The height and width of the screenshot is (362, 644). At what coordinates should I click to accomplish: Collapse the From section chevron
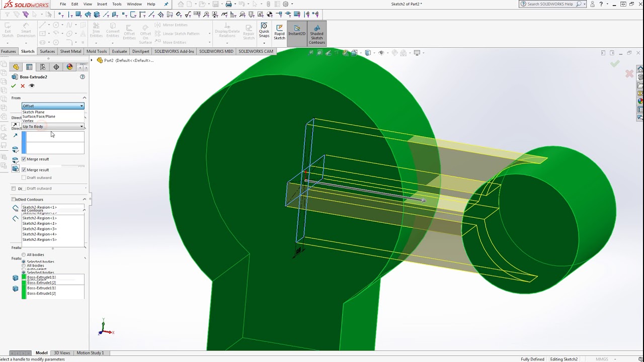(x=85, y=98)
